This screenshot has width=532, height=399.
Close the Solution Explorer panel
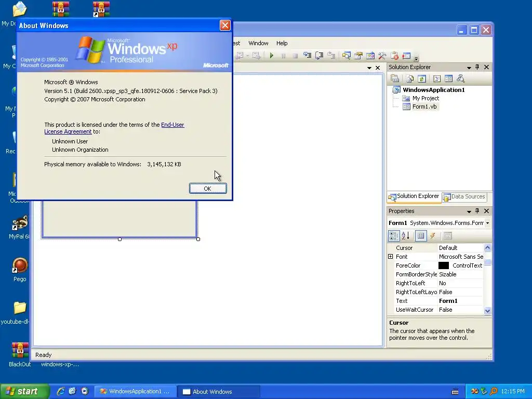pos(486,67)
